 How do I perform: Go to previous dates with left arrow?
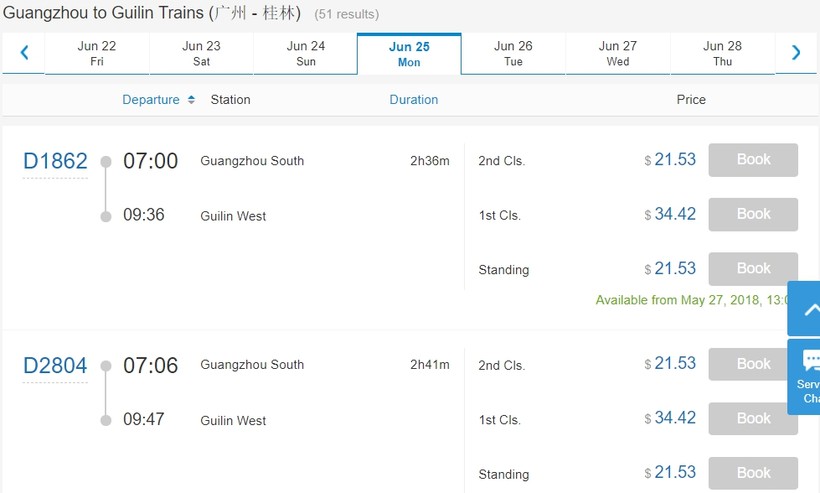pos(24,53)
